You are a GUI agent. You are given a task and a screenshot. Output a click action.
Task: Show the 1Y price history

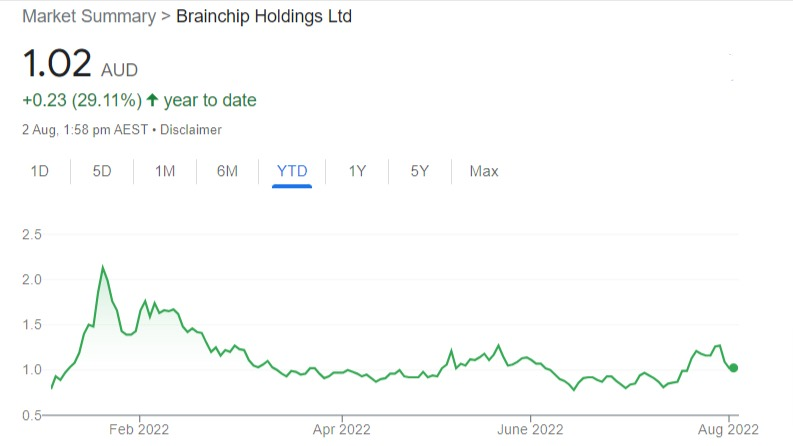(357, 171)
